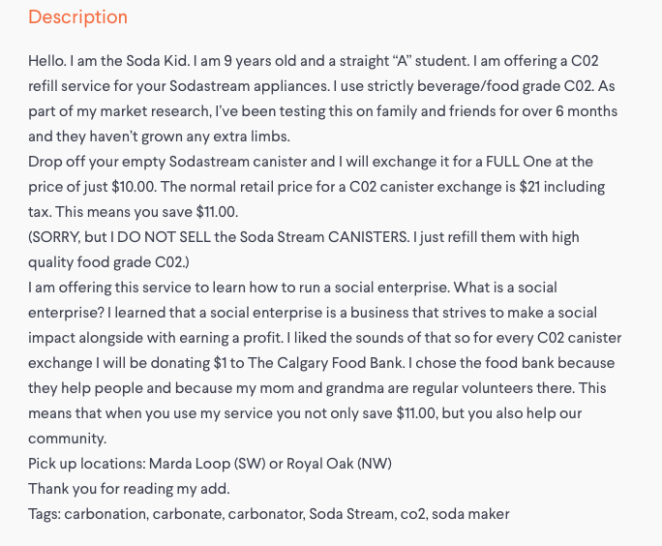Select the 'carbonate' tag

pyautogui.click(x=189, y=514)
